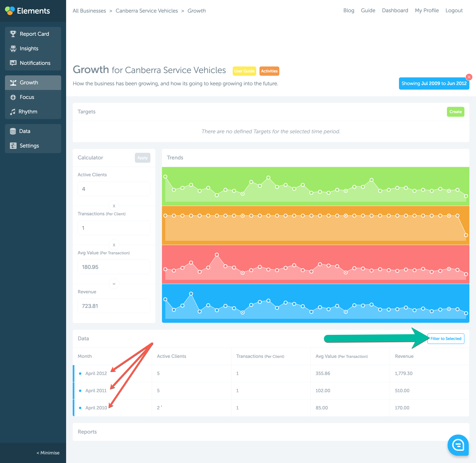Viewport: 476px width, 463px height.
Task: Click the Report Card trophy icon
Action: (13, 34)
